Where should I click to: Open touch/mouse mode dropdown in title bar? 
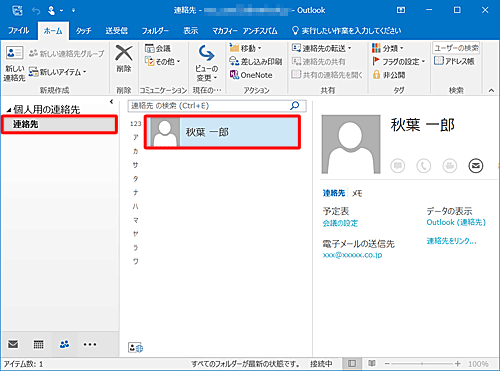pyautogui.click(x=54, y=11)
